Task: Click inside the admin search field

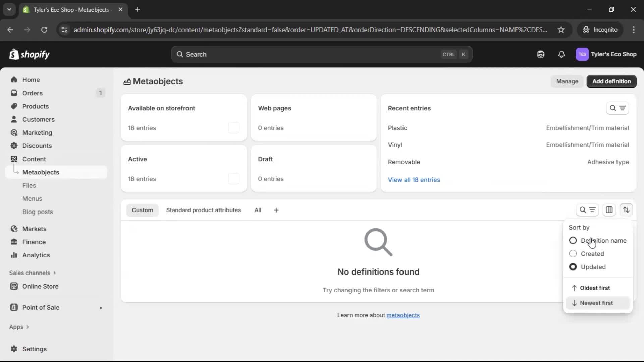Action: tap(302, 54)
